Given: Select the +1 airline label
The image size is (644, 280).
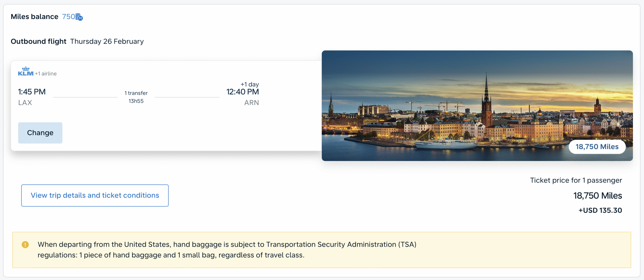Looking at the screenshot, I should coord(46,74).
